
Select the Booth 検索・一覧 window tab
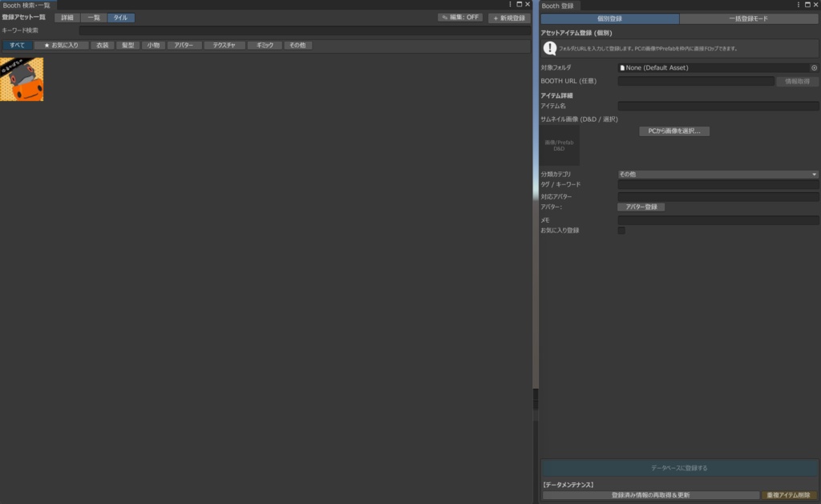(26, 6)
